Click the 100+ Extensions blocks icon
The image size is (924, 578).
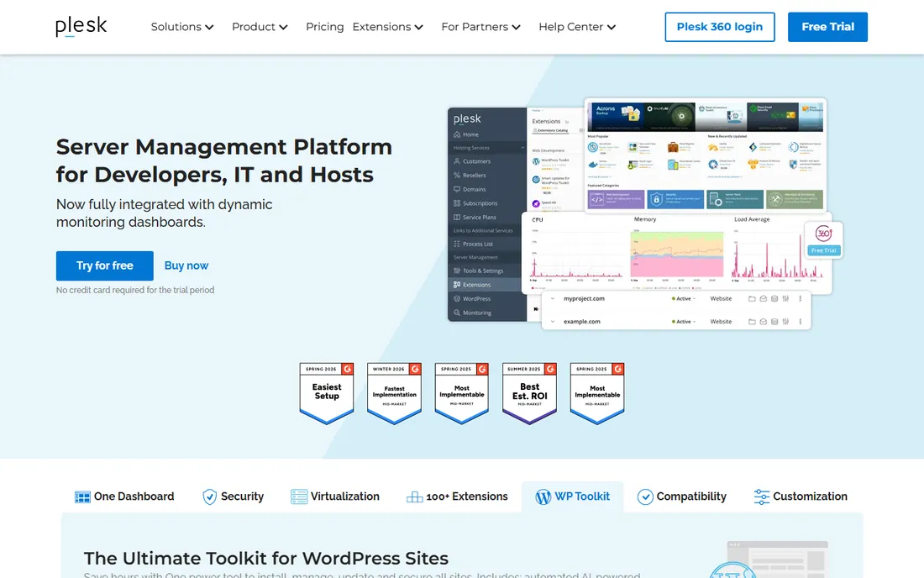point(414,497)
